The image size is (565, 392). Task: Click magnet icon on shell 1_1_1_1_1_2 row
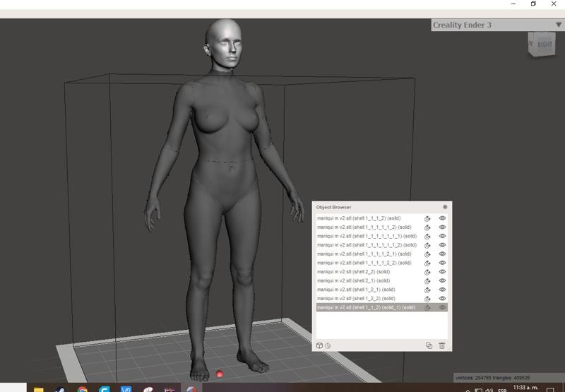[x=427, y=227]
